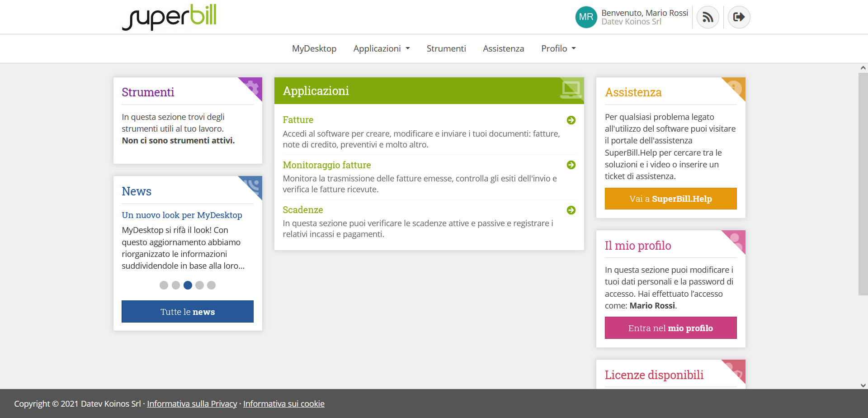Click the Strumenti card heading

point(148,92)
